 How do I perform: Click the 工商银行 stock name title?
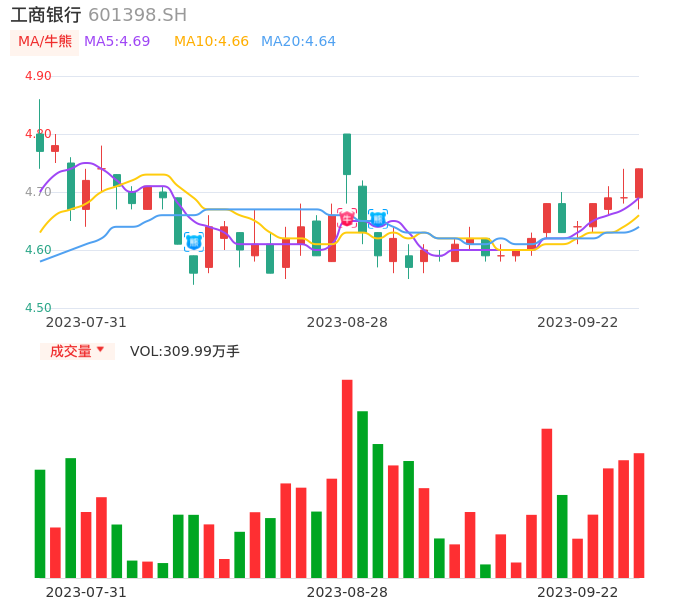pyautogui.click(x=46, y=15)
